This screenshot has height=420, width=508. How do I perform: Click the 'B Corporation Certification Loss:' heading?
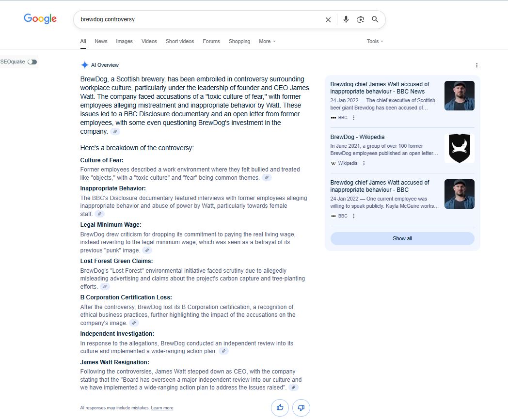coord(126,297)
